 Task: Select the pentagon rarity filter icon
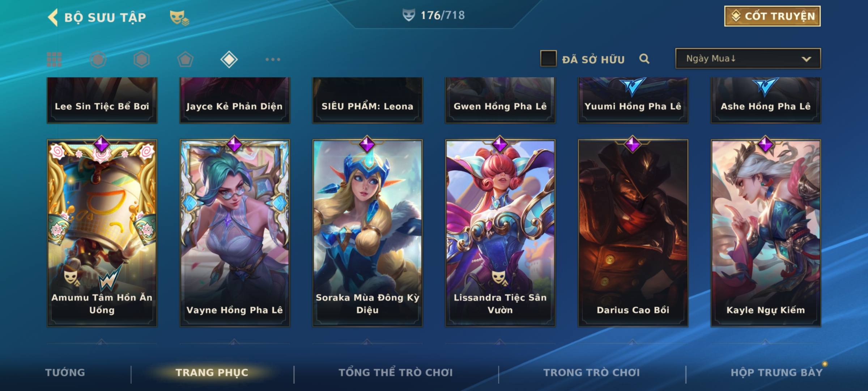pyautogui.click(x=185, y=59)
